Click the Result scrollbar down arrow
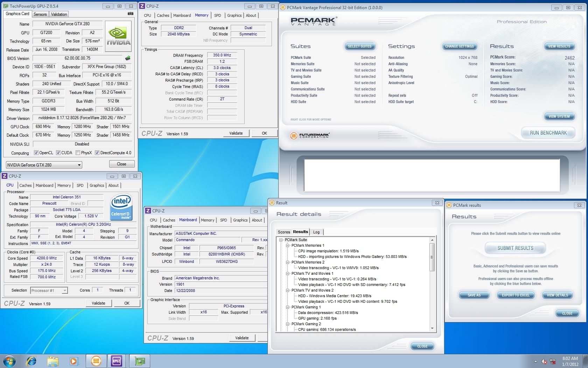 (x=432, y=328)
